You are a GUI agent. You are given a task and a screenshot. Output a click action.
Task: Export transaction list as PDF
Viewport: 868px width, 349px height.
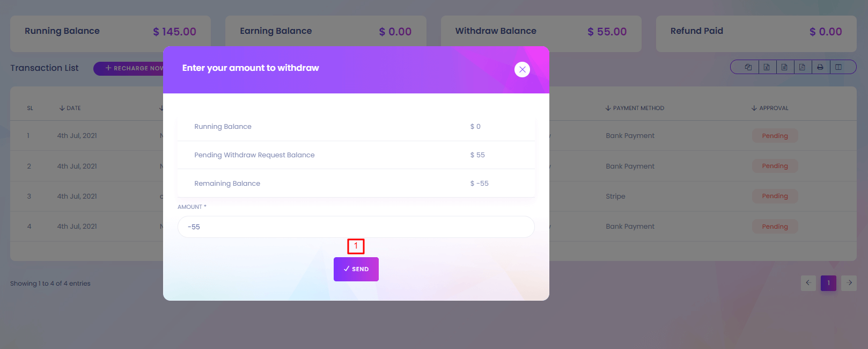click(802, 67)
